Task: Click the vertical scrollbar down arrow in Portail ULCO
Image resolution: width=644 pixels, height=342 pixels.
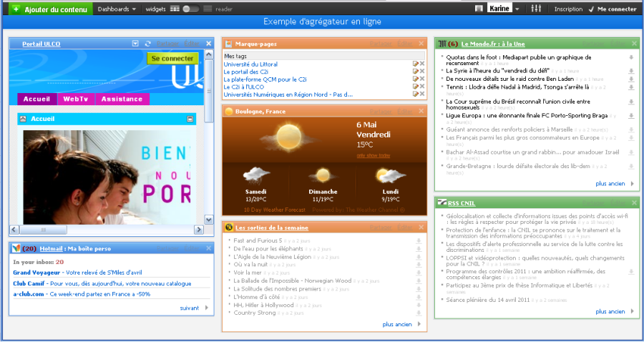Action: click(209, 220)
